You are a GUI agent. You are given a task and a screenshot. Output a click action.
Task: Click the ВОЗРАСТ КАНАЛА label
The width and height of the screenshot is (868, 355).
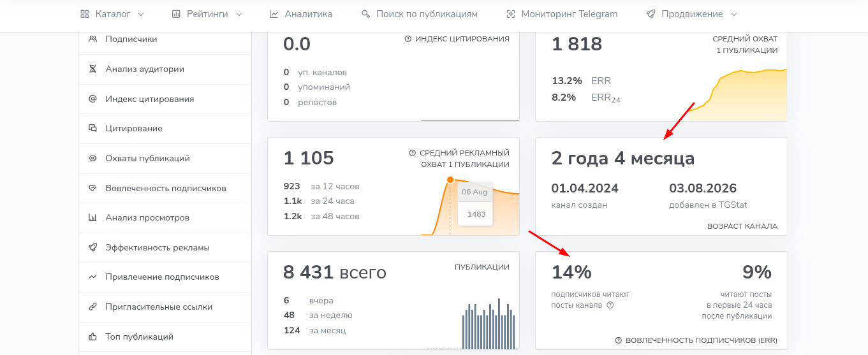click(x=742, y=226)
